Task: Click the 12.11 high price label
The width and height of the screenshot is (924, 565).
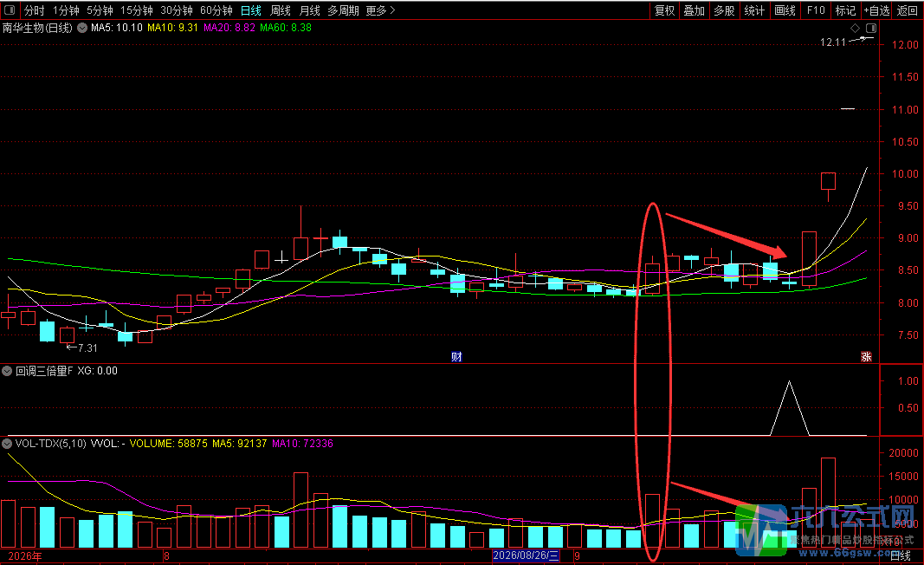Action: [x=833, y=42]
